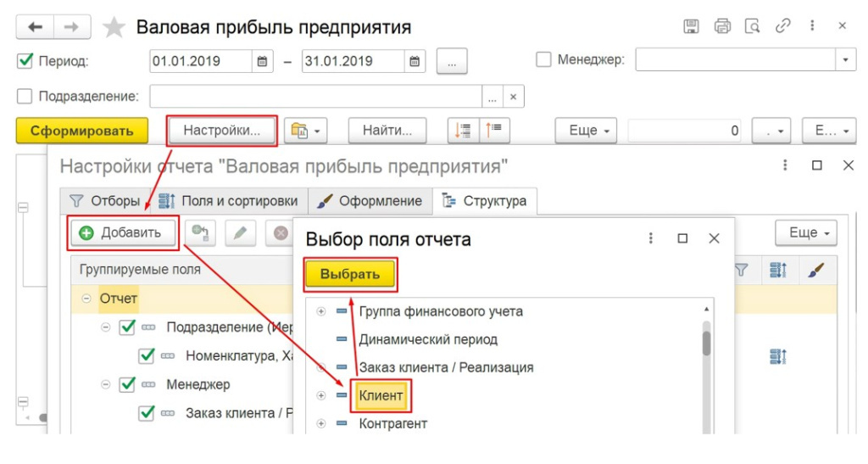868x464 pixels.
Task: Click the print report icon
Action: [722, 26]
